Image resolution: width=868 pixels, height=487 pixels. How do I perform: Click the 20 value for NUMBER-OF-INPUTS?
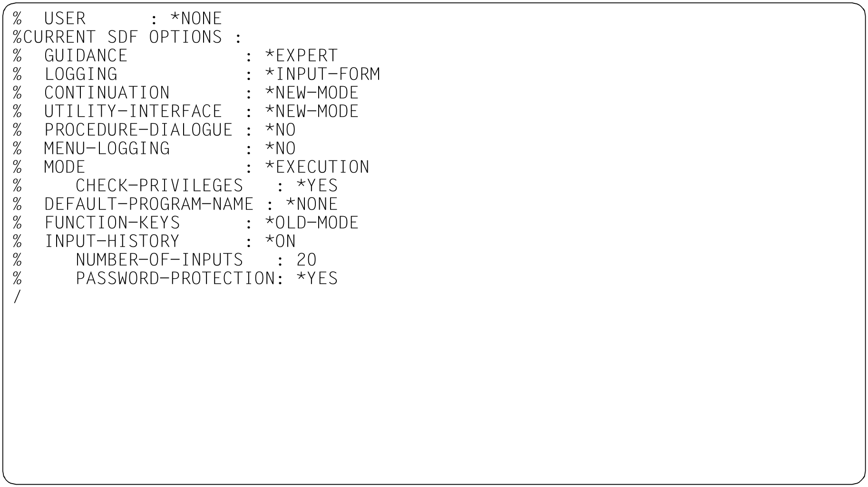[307, 260]
